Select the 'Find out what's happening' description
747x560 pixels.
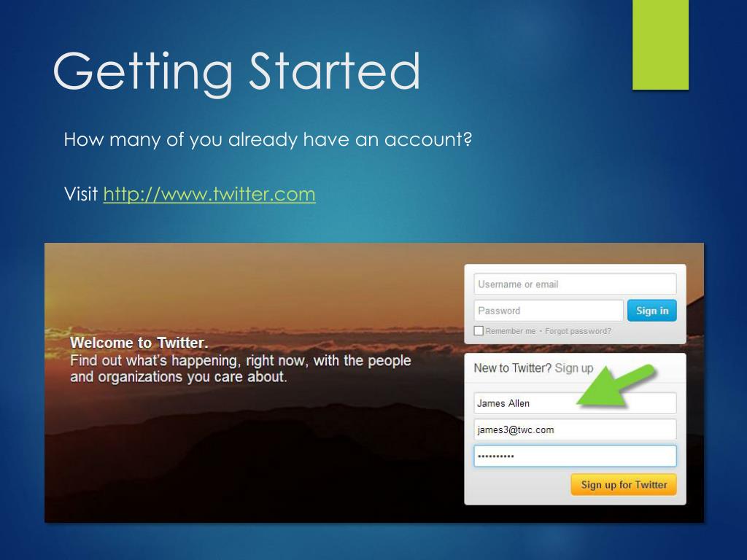point(241,368)
